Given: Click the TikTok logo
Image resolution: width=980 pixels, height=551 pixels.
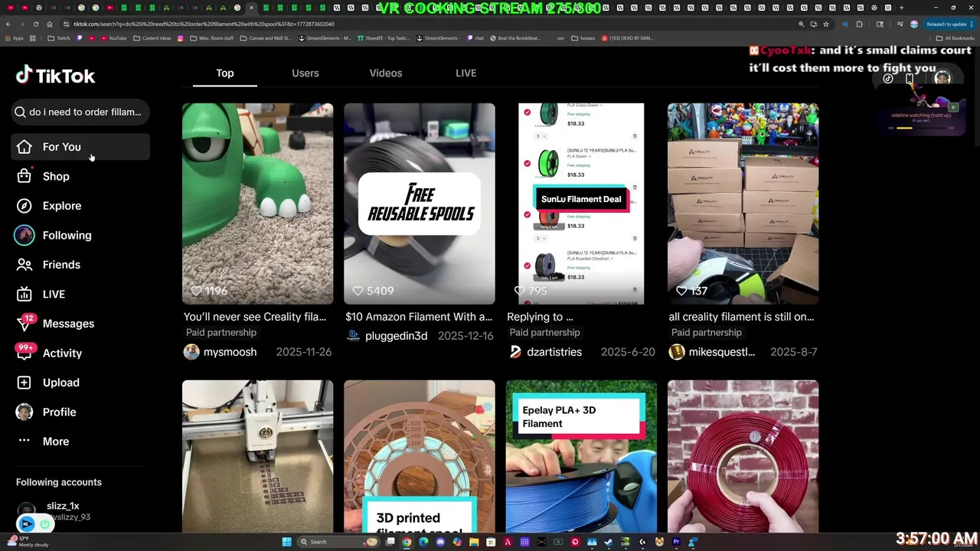Looking at the screenshot, I should [x=55, y=75].
